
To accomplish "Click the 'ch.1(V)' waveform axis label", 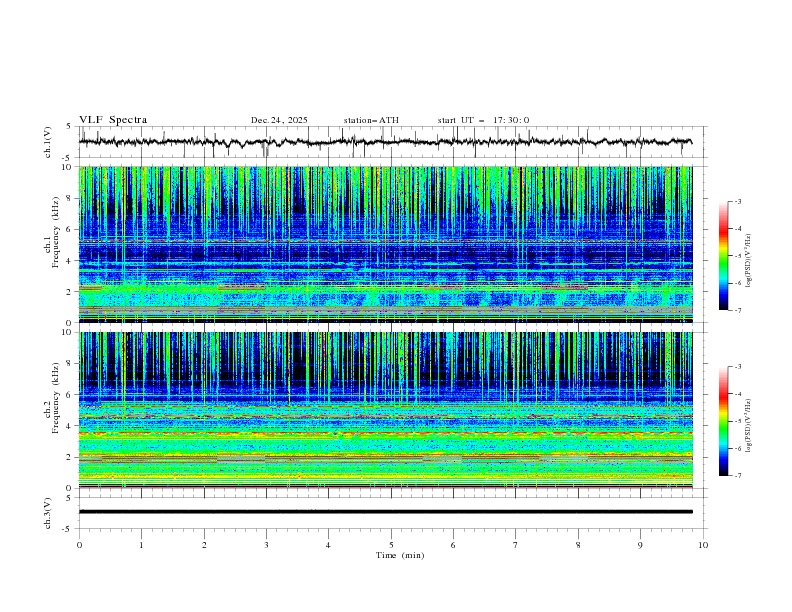I will click(x=48, y=142).
